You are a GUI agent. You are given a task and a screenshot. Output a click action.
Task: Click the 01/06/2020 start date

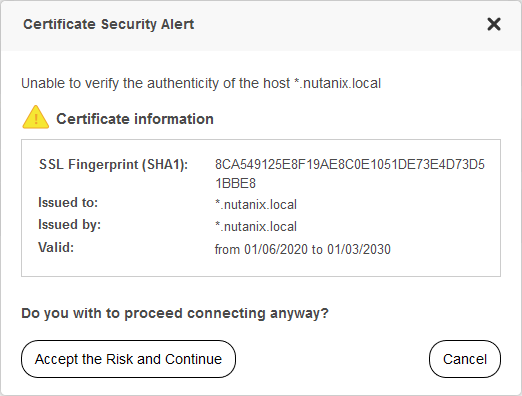coord(276,249)
